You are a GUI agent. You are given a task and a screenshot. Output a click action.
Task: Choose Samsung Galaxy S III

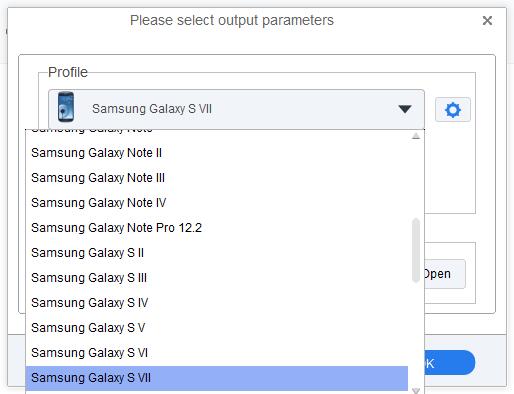click(217, 278)
